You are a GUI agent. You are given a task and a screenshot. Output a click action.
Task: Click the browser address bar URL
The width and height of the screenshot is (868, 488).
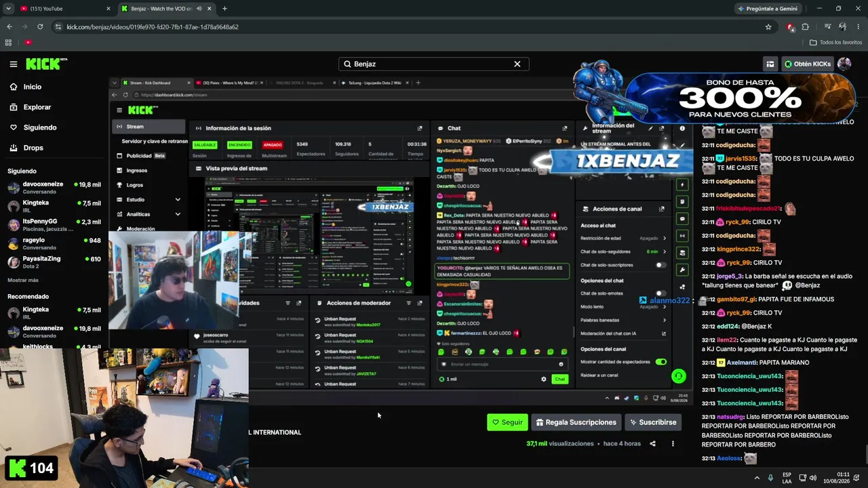pyautogui.click(x=153, y=27)
